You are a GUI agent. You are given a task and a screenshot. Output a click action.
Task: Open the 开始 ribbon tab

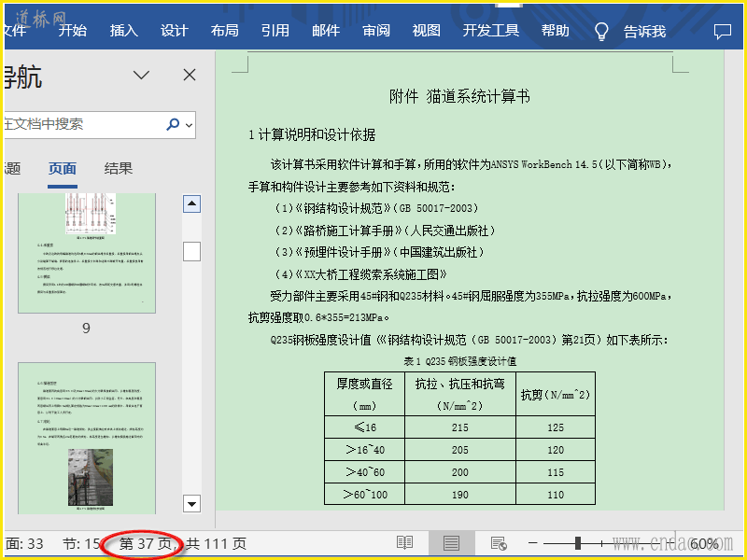(x=73, y=31)
